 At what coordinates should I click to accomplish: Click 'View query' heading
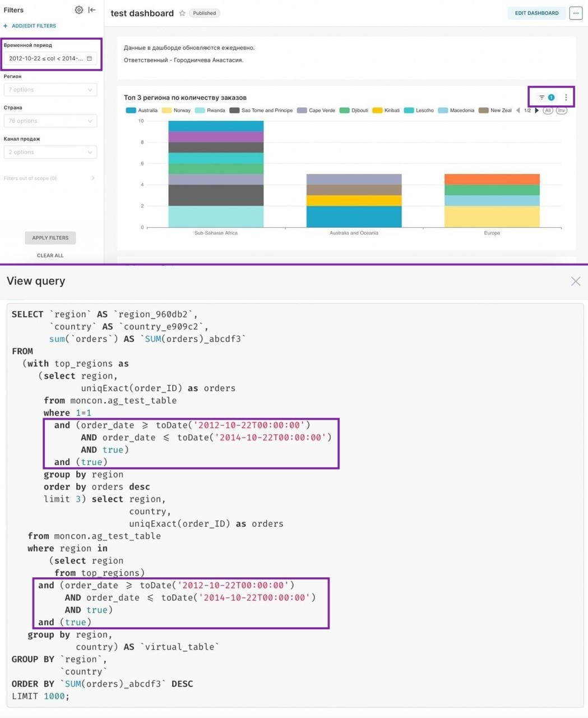(x=36, y=281)
